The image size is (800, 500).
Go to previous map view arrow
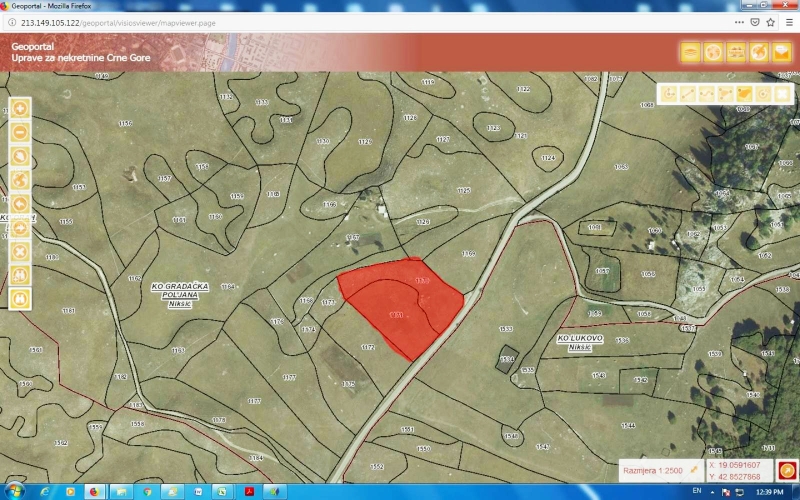pos(20,204)
